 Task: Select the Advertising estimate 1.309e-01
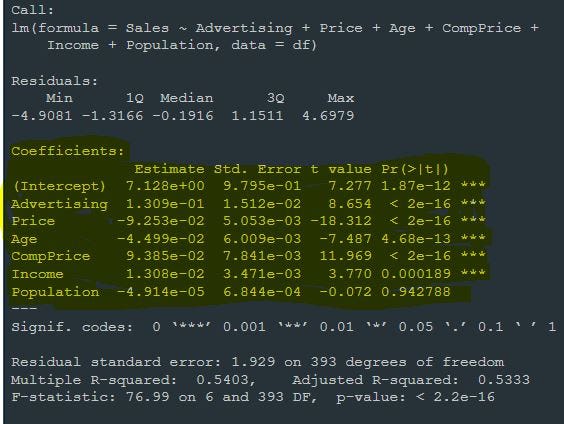click(165, 204)
